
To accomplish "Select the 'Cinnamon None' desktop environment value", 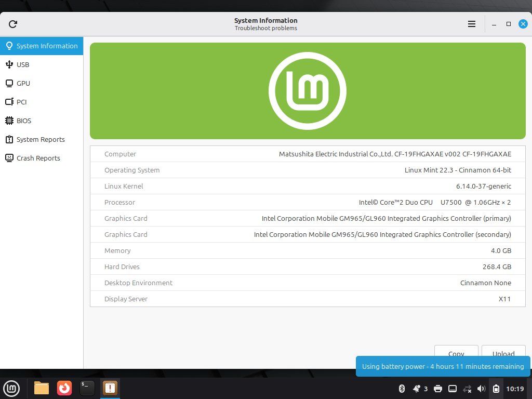I will [486, 283].
